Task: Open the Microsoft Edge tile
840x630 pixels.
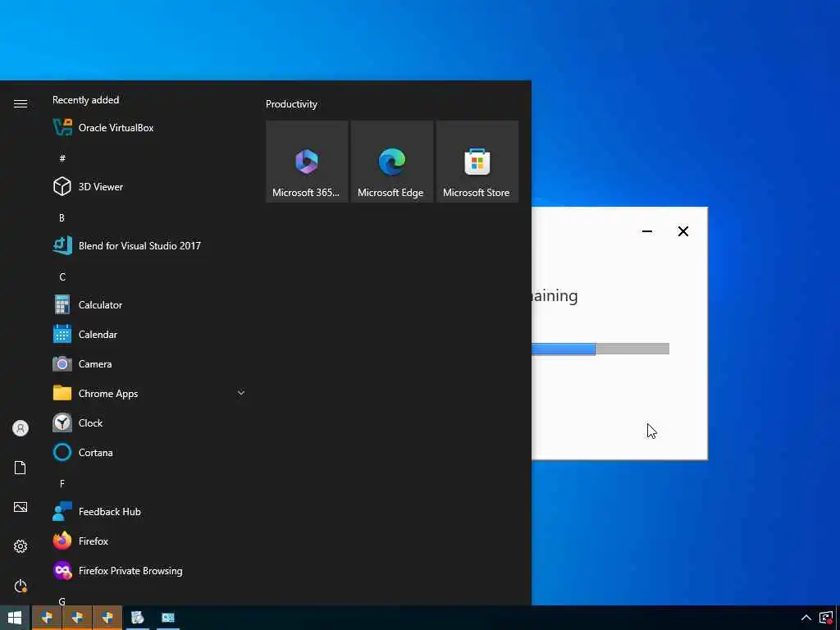Action: point(391,162)
